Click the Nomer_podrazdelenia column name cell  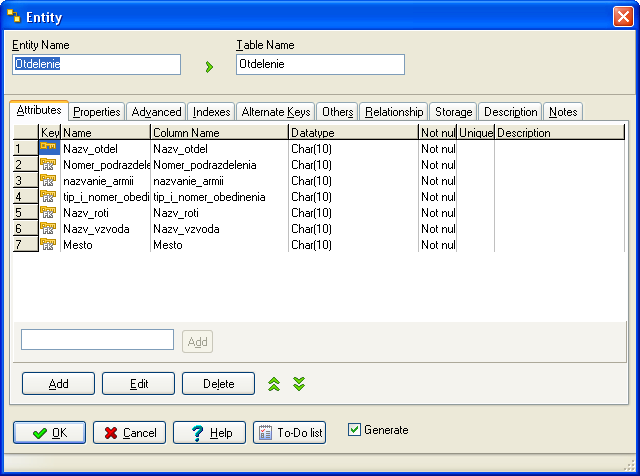point(219,165)
